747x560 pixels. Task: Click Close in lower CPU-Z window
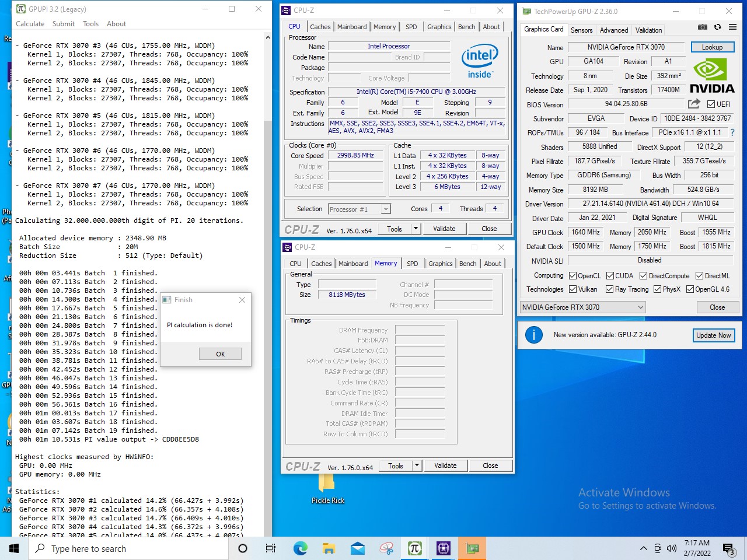click(x=490, y=466)
